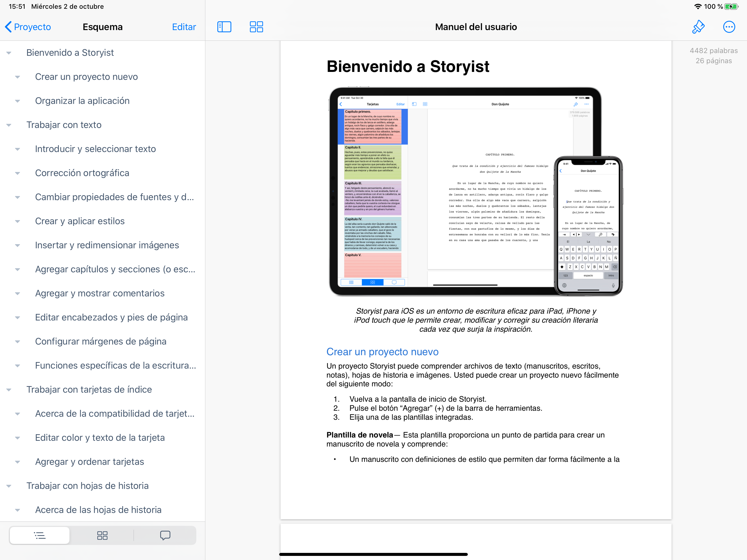Viewport: 747px width, 560px height.
Task: Collapse the Corrección ortográfica item
Action: (17, 173)
